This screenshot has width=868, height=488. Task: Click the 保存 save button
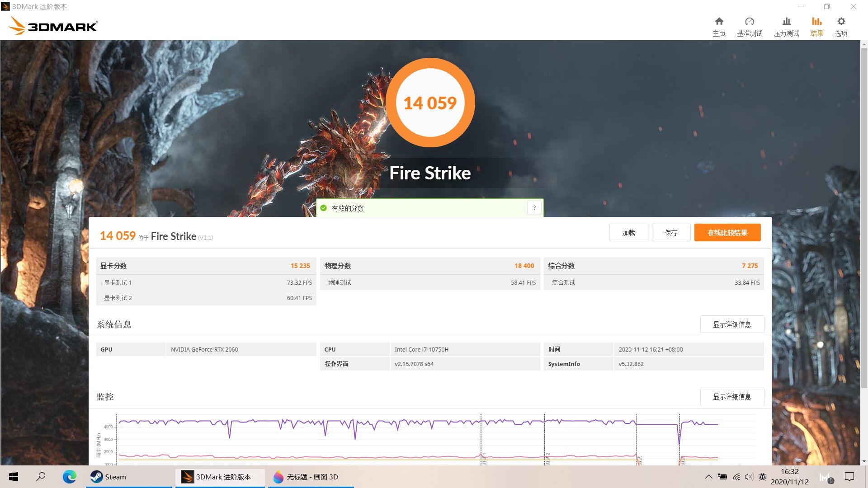point(671,233)
